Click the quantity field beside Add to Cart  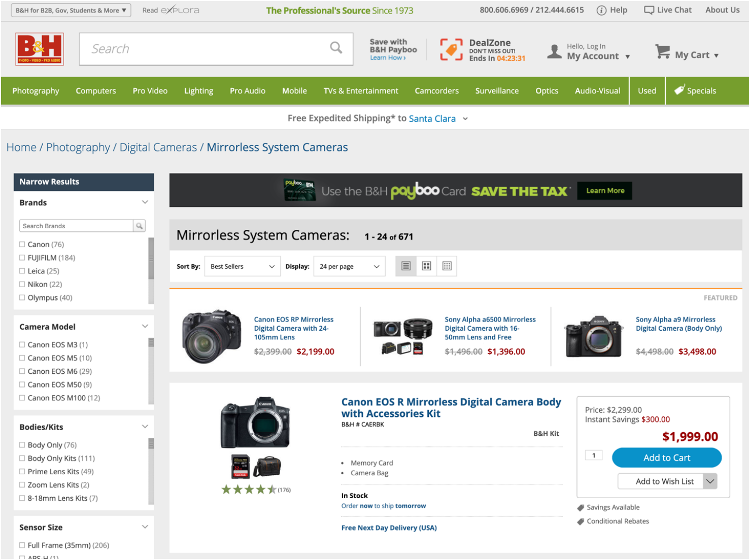(x=594, y=455)
